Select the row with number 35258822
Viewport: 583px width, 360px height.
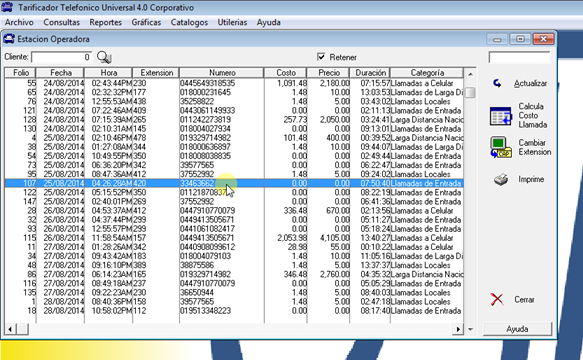point(234,101)
